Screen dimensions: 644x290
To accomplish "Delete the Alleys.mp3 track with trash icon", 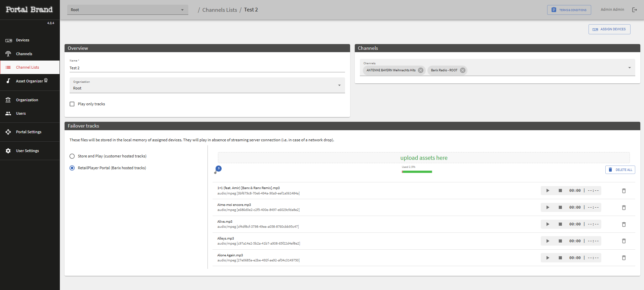I will 624,241.
